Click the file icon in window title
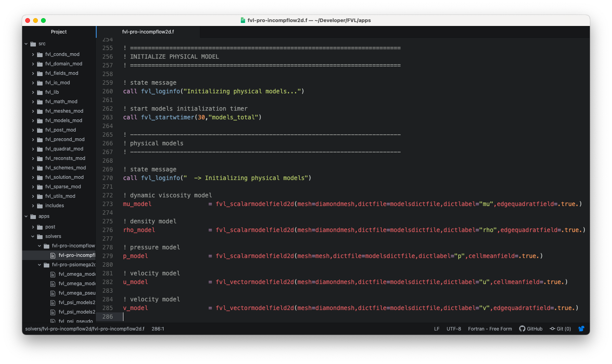This screenshot has width=612, height=364. pos(243,20)
